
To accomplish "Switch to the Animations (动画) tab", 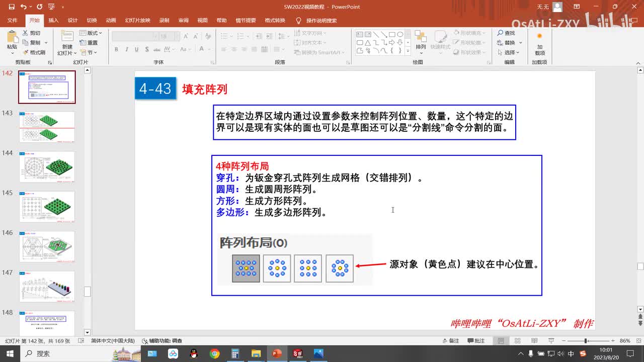I will (111, 21).
